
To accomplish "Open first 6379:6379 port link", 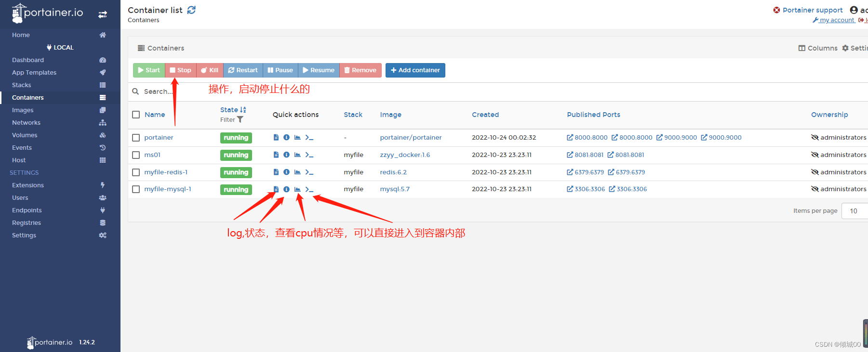I will 585,172.
